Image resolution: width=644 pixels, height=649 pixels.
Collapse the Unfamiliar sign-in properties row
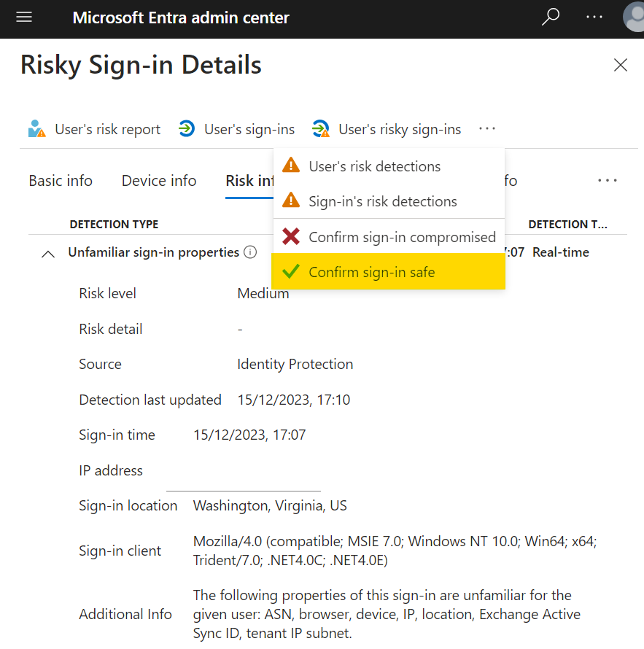(x=48, y=253)
